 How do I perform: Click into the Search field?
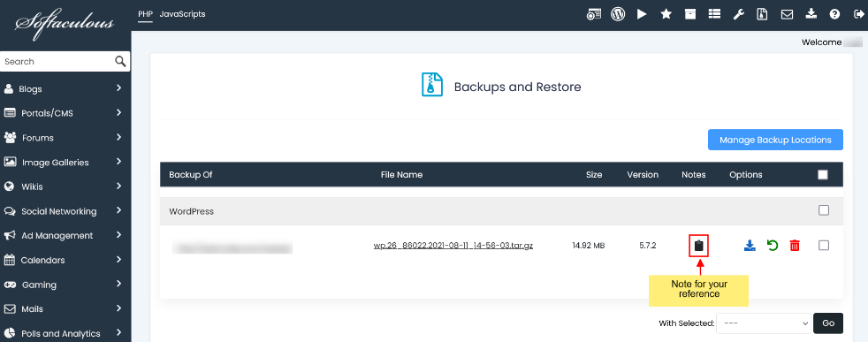point(58,62)
